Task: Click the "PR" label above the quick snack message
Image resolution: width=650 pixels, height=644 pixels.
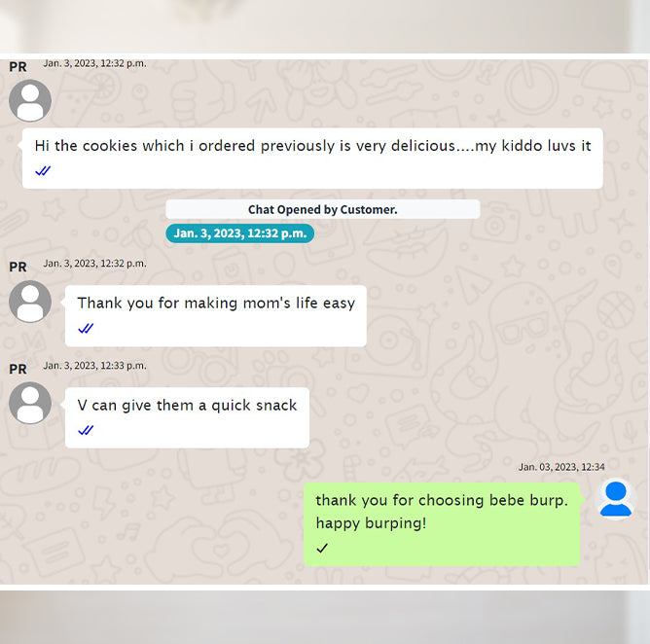Action: coord(18,369)
